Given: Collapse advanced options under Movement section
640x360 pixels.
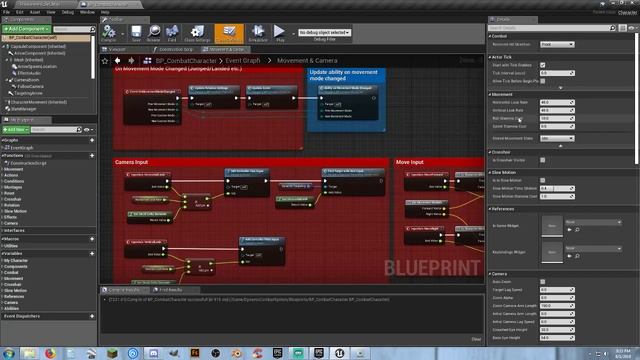Looking at the screenshot, I should (560, 146).
